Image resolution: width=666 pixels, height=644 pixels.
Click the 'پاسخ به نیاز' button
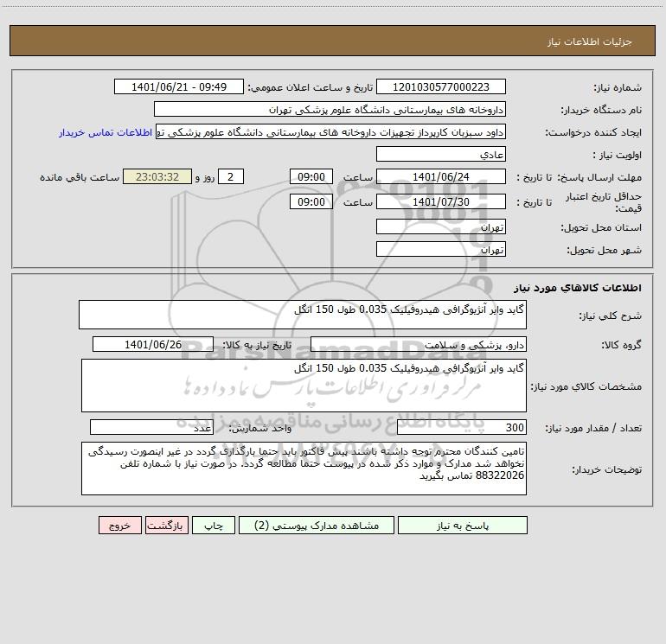pos(463,525)
